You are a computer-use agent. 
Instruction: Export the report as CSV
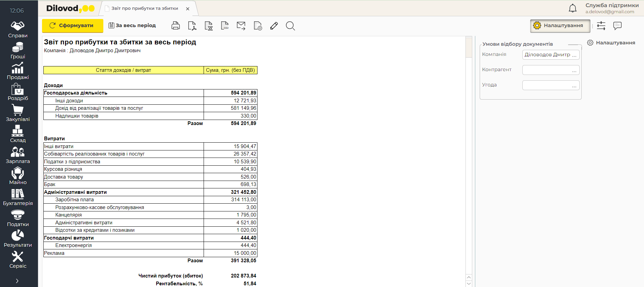(x=225, y=26)
